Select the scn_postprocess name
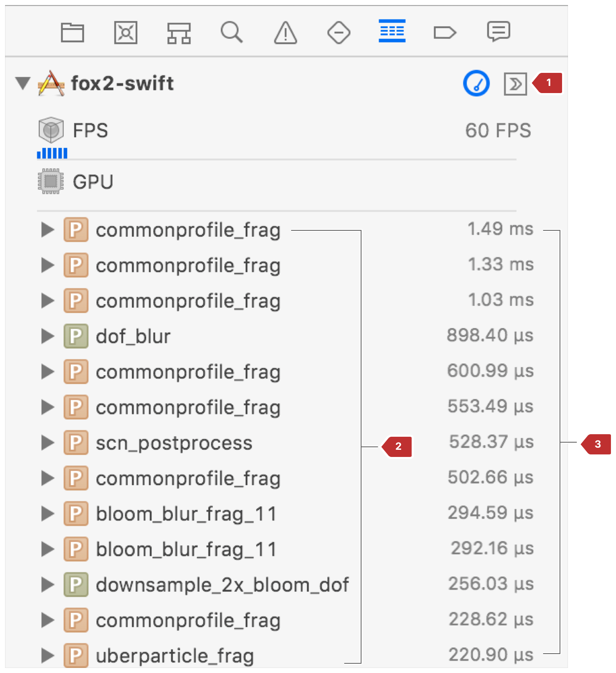Viewport: 616px width, 673px height. 174,443
